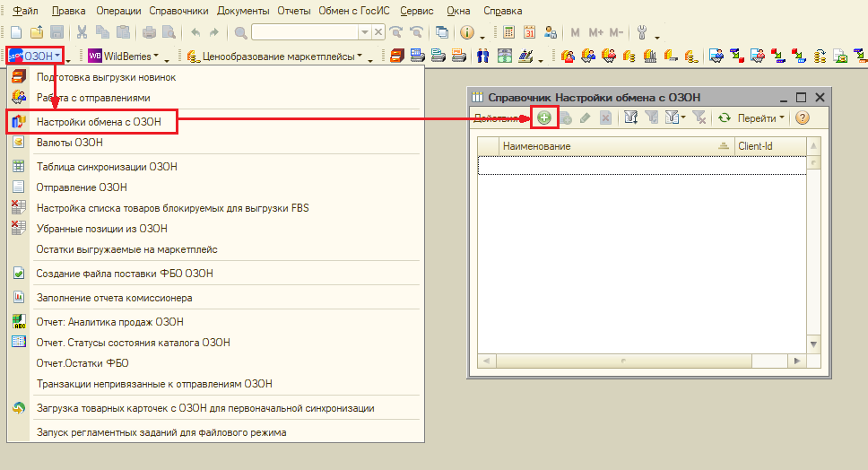Select the empty first row in Справочник table
The width and height of the screenshot is (868, 470).
642,165
